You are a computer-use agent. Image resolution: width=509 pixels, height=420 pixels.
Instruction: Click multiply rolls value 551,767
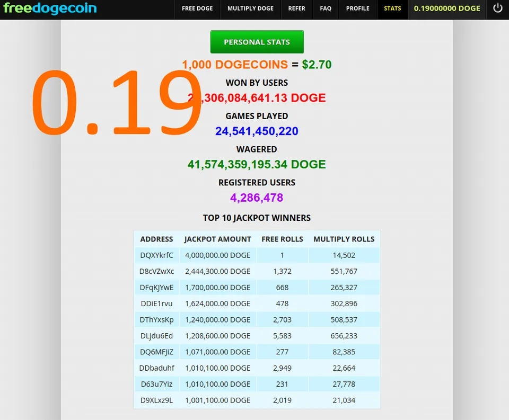pyautogui.click(x=344, y=272)
